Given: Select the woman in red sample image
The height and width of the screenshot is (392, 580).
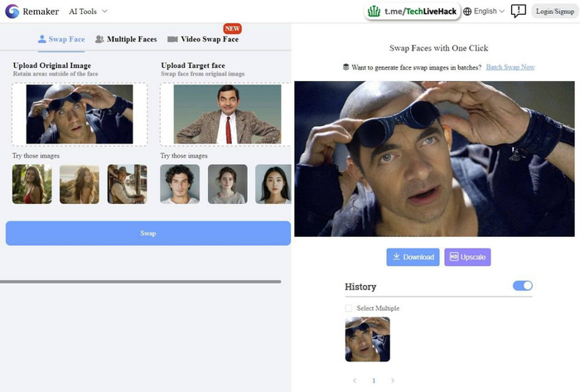Looking at the screenshot, I should (31, 184).
